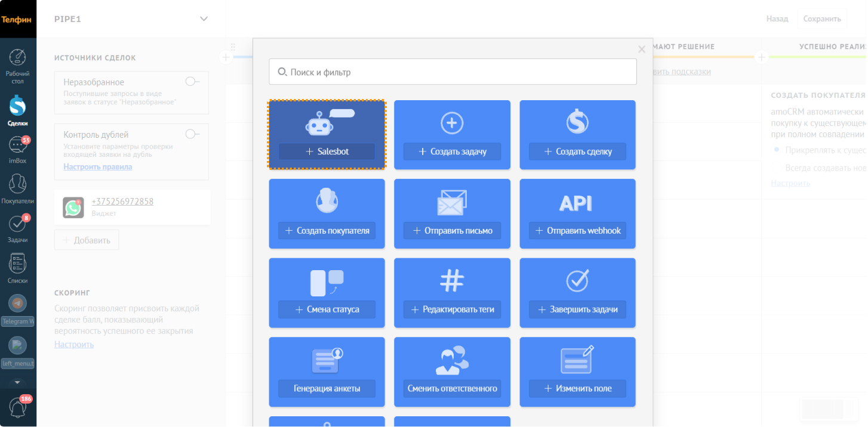868x427 pixels.
Task: Toggle the Неразобранное switch
Action: point(192,82)
